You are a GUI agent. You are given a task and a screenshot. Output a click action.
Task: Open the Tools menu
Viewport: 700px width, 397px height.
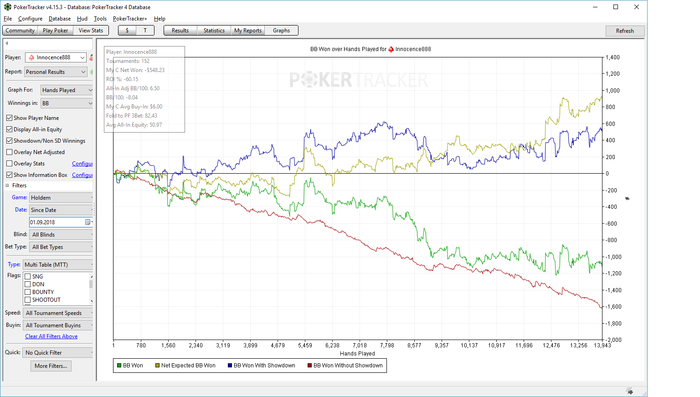[x=100, y=19]
